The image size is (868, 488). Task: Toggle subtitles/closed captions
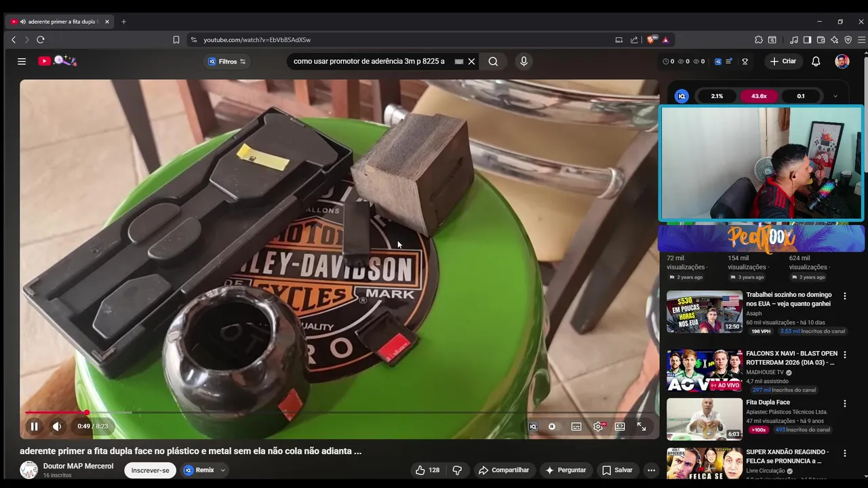tap(576, 426)
